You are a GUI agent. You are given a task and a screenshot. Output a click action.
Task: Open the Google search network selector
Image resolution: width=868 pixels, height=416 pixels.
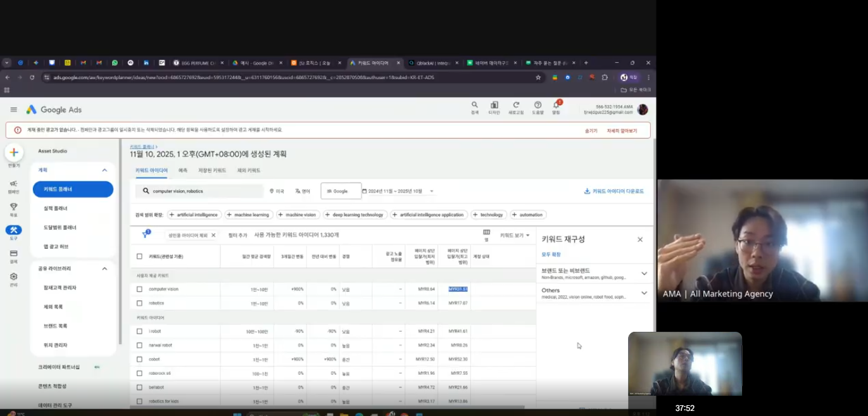point(340,191)
